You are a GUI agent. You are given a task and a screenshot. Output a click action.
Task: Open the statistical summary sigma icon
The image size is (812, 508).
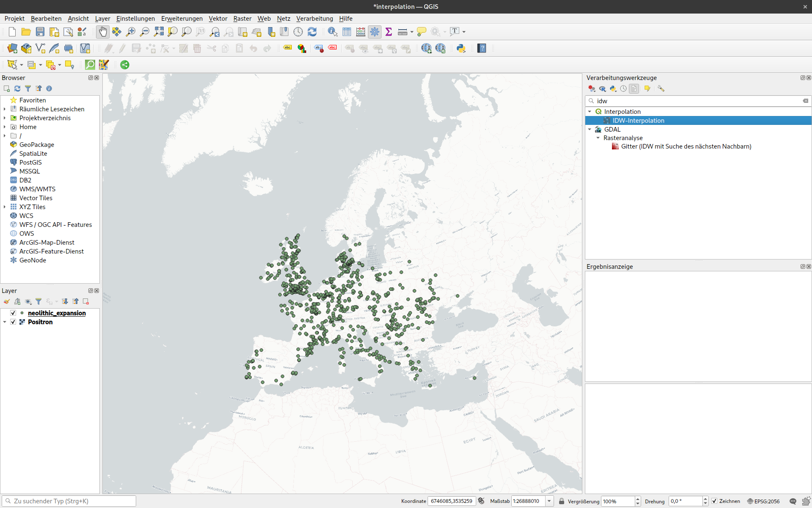coord(389,32)
